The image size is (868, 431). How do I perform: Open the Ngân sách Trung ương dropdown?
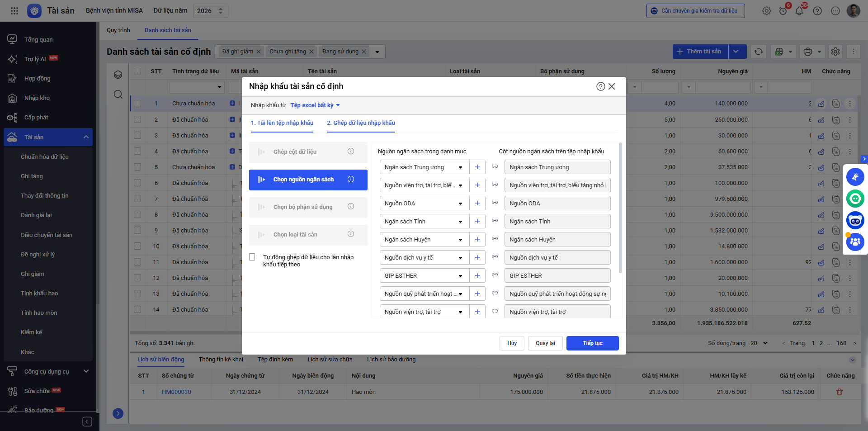[x=424, y=167]
